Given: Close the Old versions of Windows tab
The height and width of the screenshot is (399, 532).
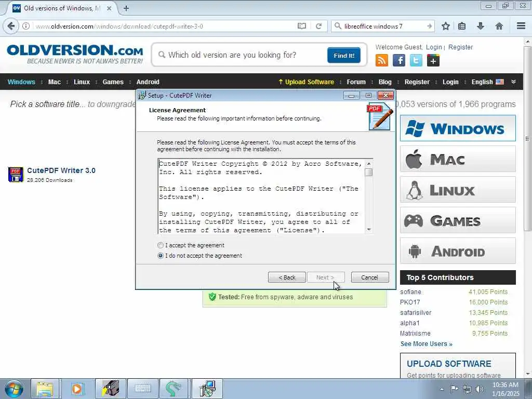Looking at the screenshot, I should point(109,8).
